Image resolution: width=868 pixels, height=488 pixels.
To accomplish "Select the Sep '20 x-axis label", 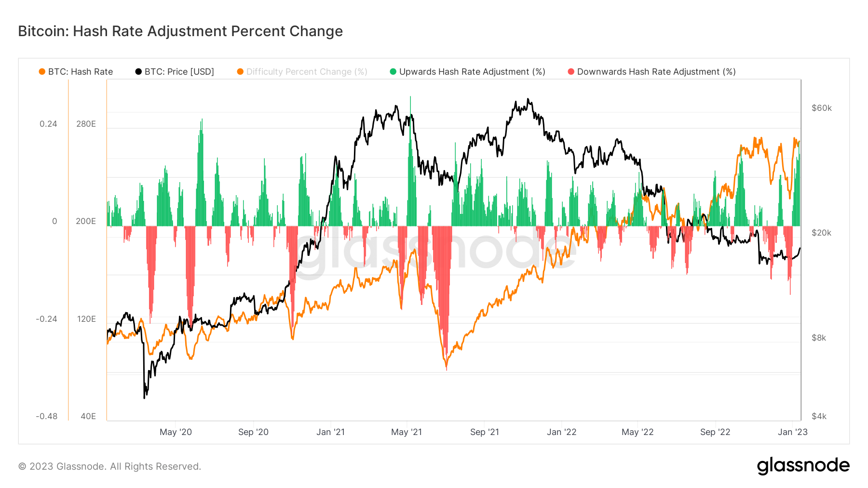I will (x=253, y=432).
